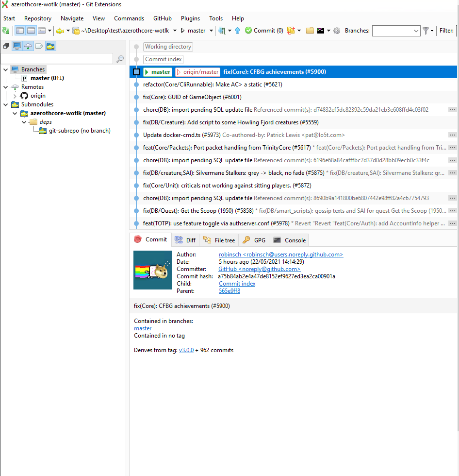This screenshot has height=476, width=459.
Task: Open the GitHub menu
Action: [163, 18]
